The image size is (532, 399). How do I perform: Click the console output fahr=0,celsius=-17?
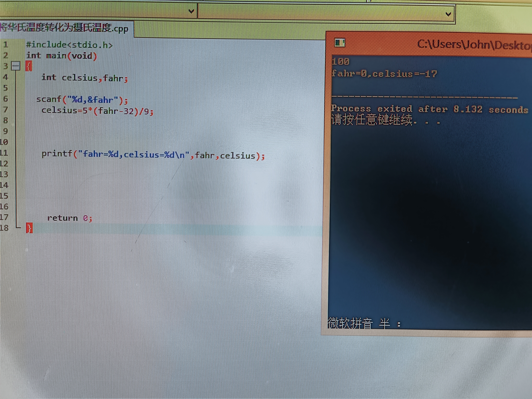coord(384,74)
